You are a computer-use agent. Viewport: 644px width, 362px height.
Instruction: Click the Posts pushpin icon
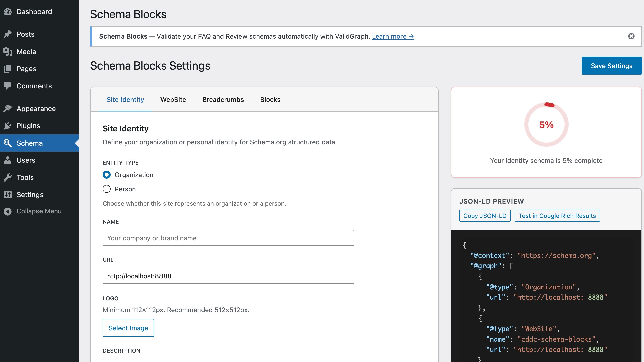8,34
